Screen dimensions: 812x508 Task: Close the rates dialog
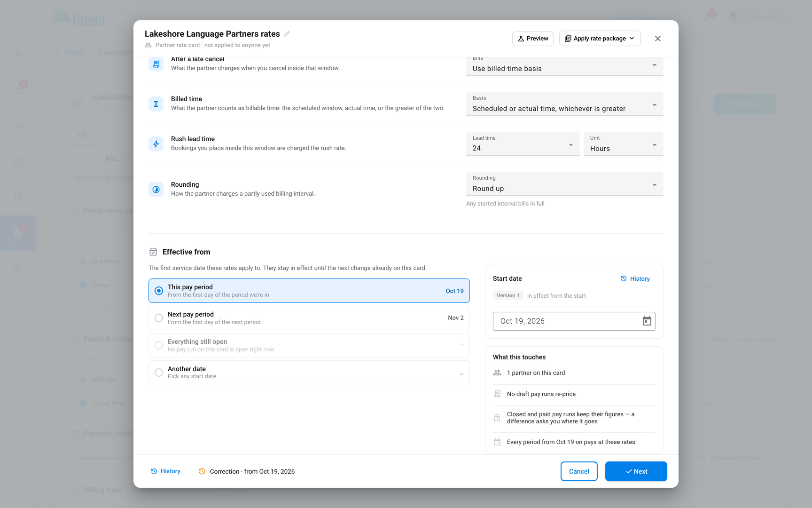[658, 39]
